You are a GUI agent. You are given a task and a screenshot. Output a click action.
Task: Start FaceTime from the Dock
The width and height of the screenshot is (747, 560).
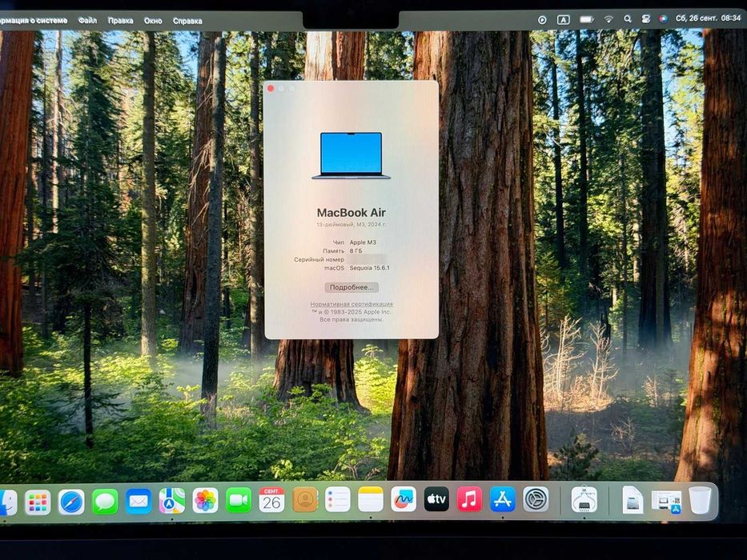[x=239, y=501]
